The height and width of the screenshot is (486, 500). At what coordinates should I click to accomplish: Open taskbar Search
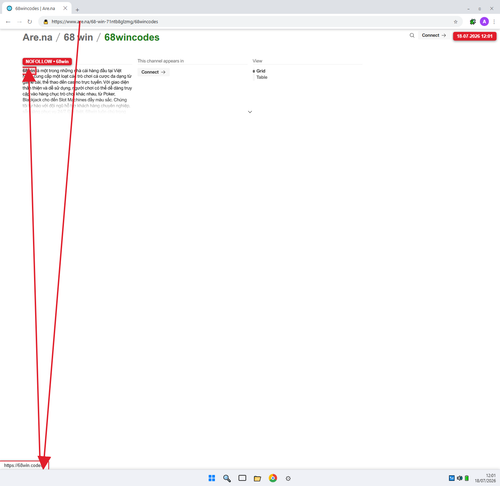coord(227,478)
